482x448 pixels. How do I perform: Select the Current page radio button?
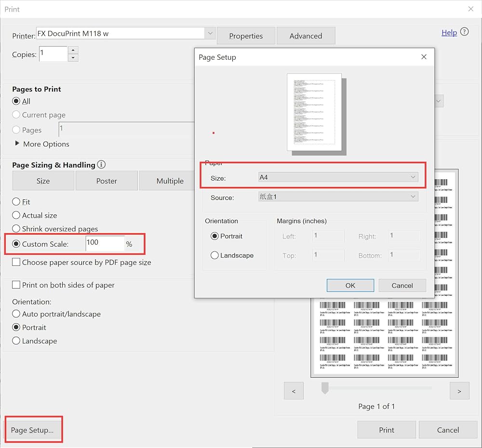(x=16, y=115)
